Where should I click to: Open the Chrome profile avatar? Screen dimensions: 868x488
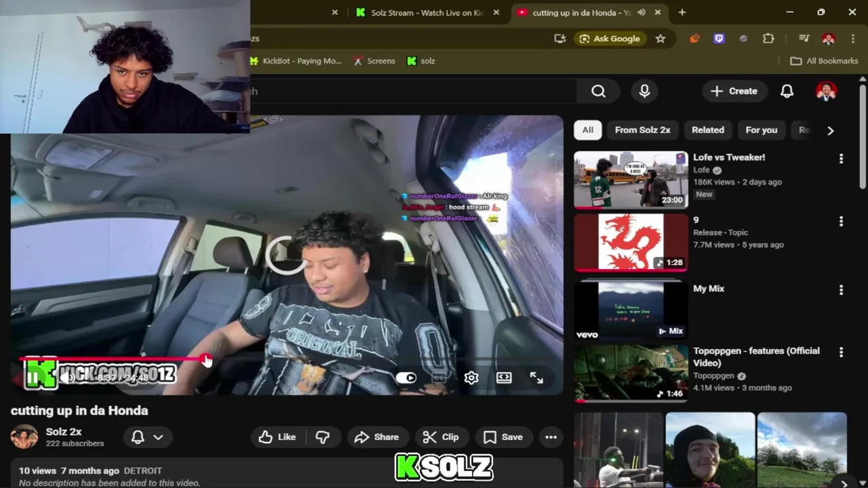[828, 39]
